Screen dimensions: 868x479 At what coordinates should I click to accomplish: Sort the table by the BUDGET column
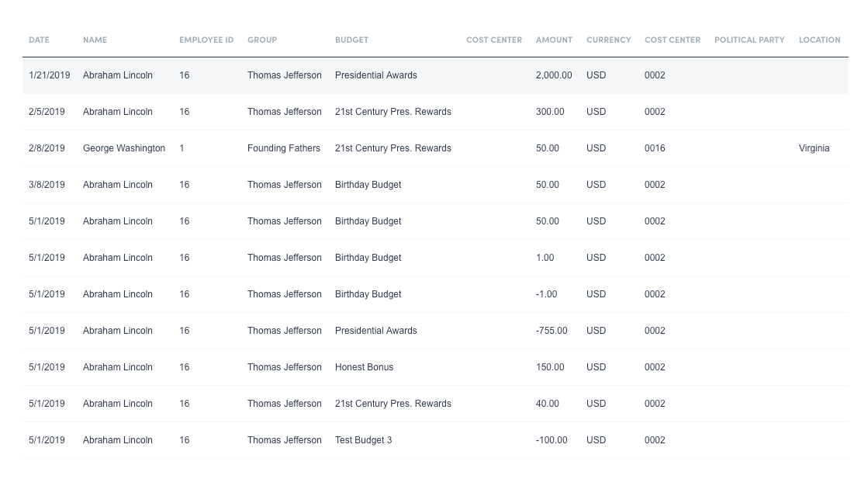tap(351, 40)
